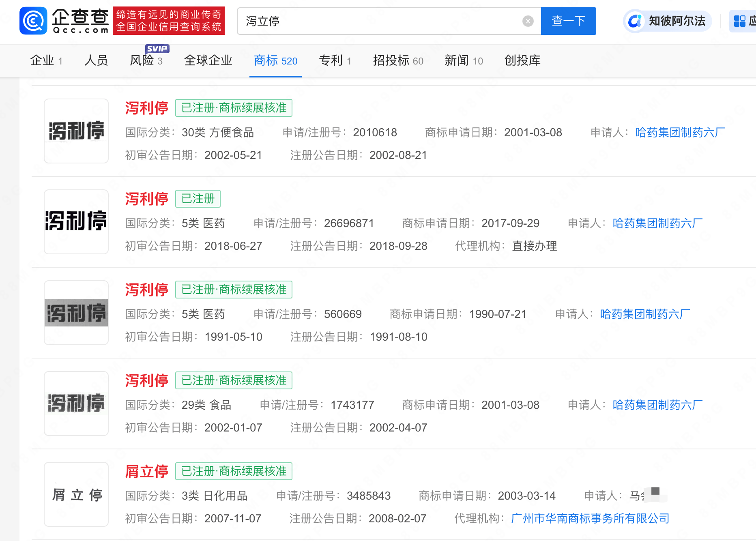This screenshot has height=541, width=756.
Task: Open the 风险 tab
Action: point(146,61)
